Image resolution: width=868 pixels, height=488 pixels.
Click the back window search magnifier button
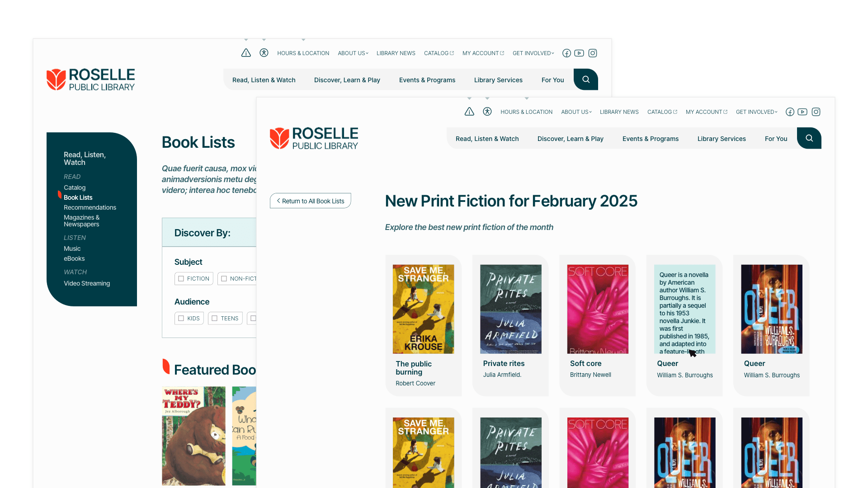pos(586,80)
